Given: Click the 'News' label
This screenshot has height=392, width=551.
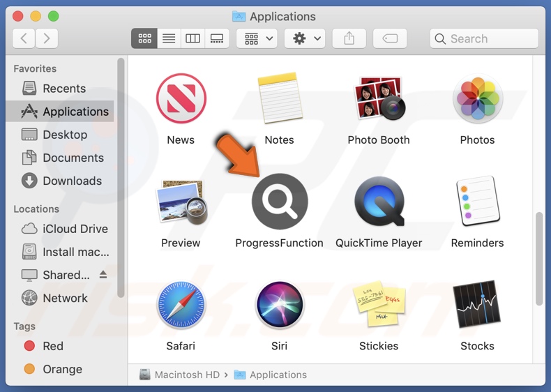Looking at the screenshot, I should [x=181, y=140].
